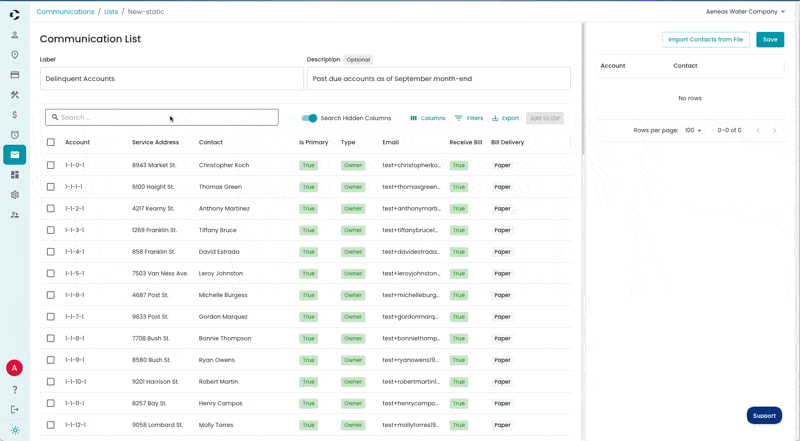Click Import Contacts from File button
800x441 pixels.
click(x=706, y=39)
